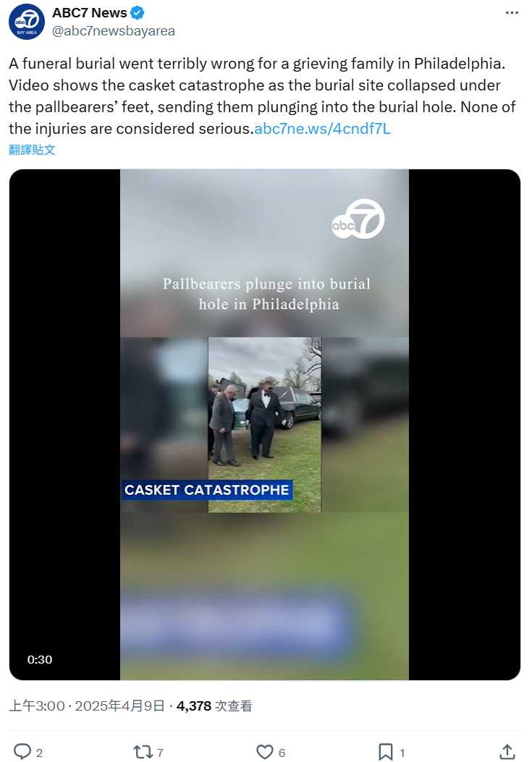Open the post timestamp 上午3:00 · 2025年4月9日

click(x=87, y=706)
